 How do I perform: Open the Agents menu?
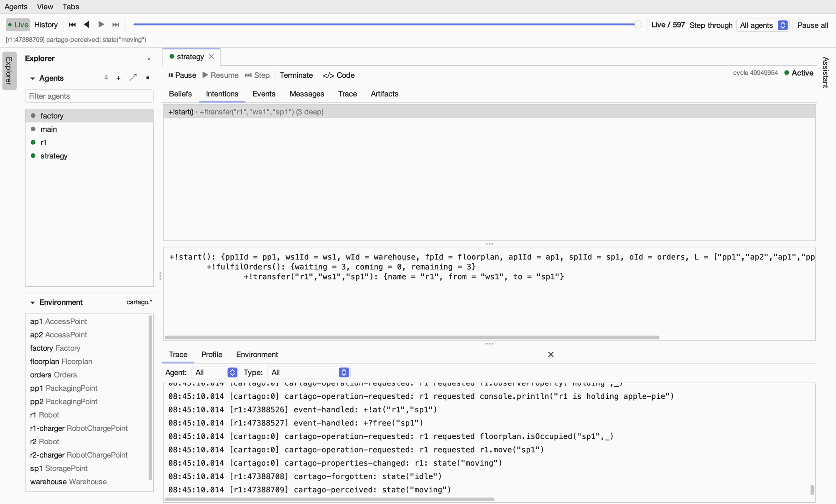[16, 7]
